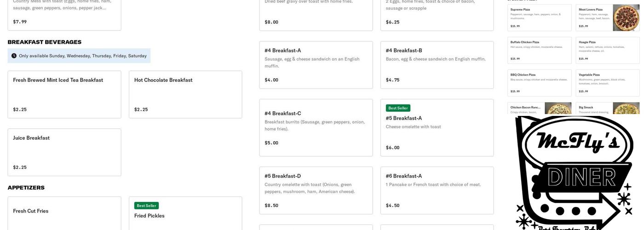The height and width of the screenshot is (230, 644).
Task: Select the Hot Chocolate Breakfast card
Action: coord(185,94)
